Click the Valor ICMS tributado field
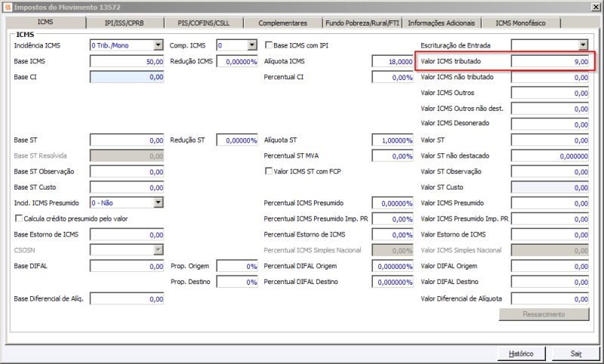Image resolution: width=604 pixels, height=364 pixels. click(x=550, y=61)
